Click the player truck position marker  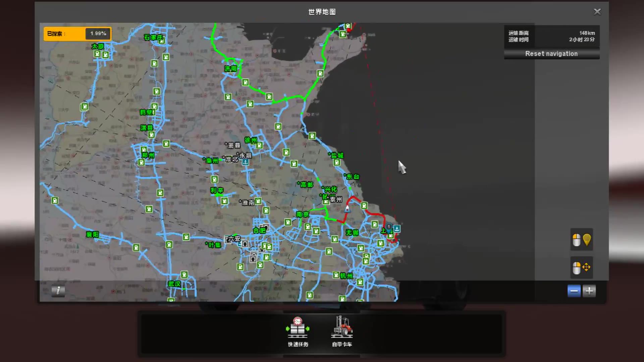tap(347, 209)
